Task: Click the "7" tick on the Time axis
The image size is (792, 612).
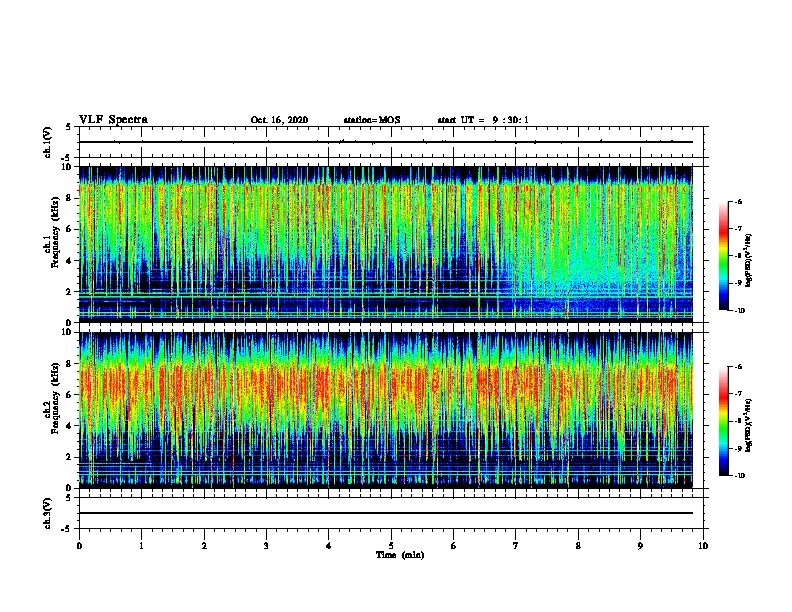Action: pos(516,546)
